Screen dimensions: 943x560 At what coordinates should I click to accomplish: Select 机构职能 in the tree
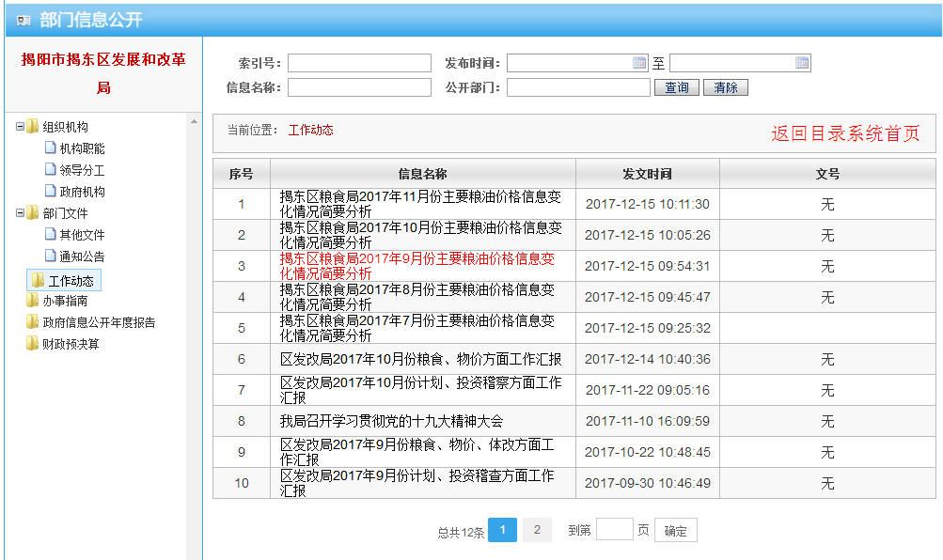pos(83,148)
